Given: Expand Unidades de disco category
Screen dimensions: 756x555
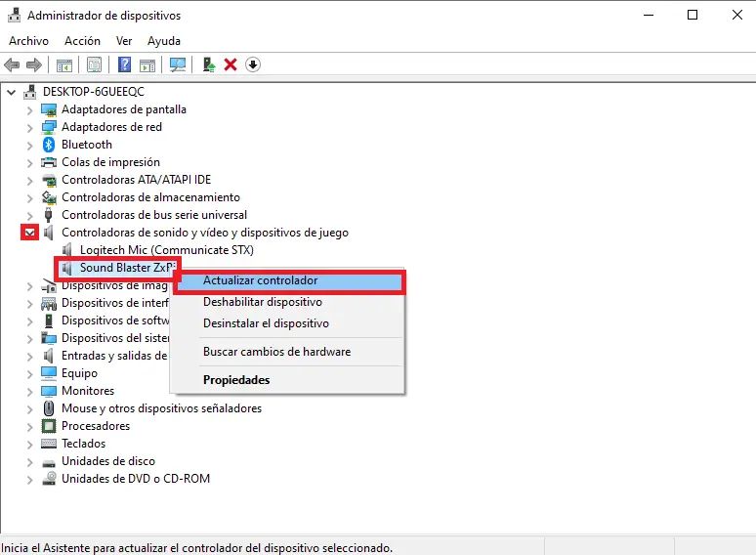Looking at the screenshot, I should (x=30, y=462).
